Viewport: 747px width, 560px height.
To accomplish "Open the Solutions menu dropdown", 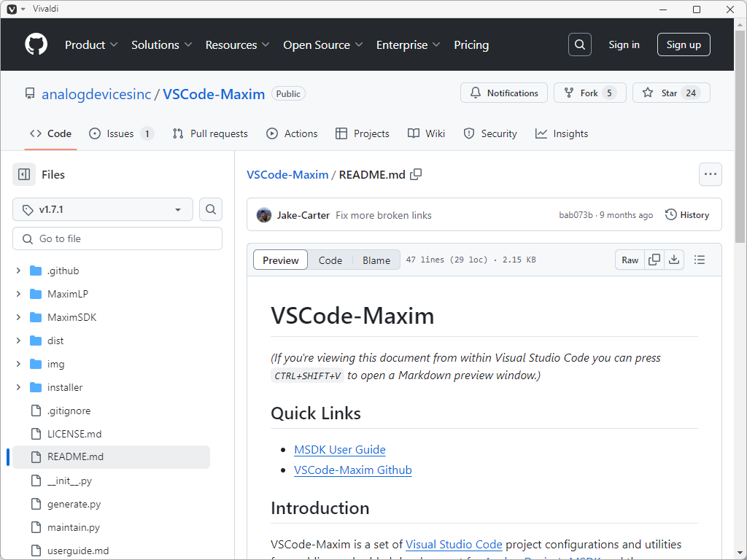I will click(161, 44).
